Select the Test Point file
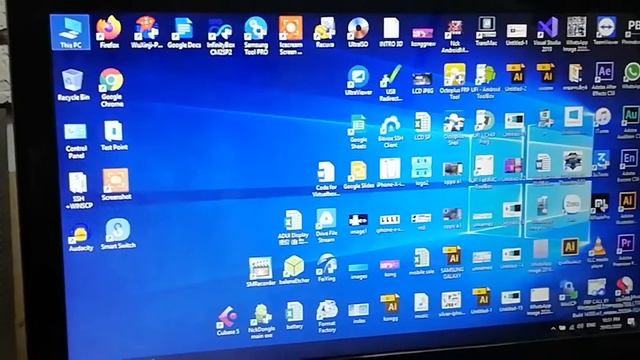This screenshot has width=640, height=360. click(114, 136)
